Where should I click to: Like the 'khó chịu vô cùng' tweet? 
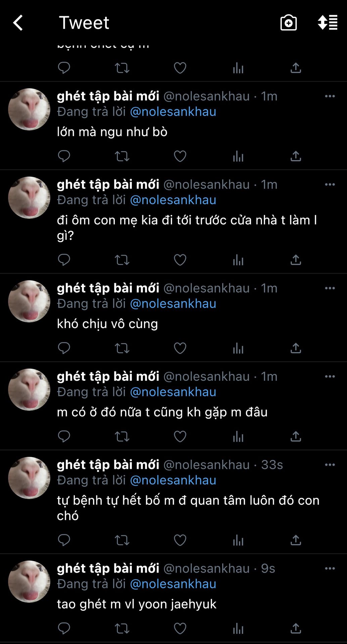pyautogui.click(x=180, y=348)
